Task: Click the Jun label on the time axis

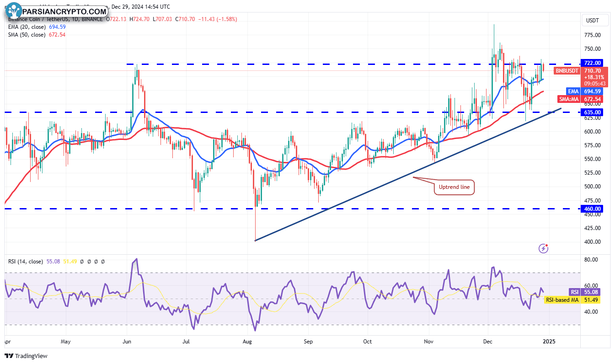Action: pyautogui.click(x=128, y=342)
